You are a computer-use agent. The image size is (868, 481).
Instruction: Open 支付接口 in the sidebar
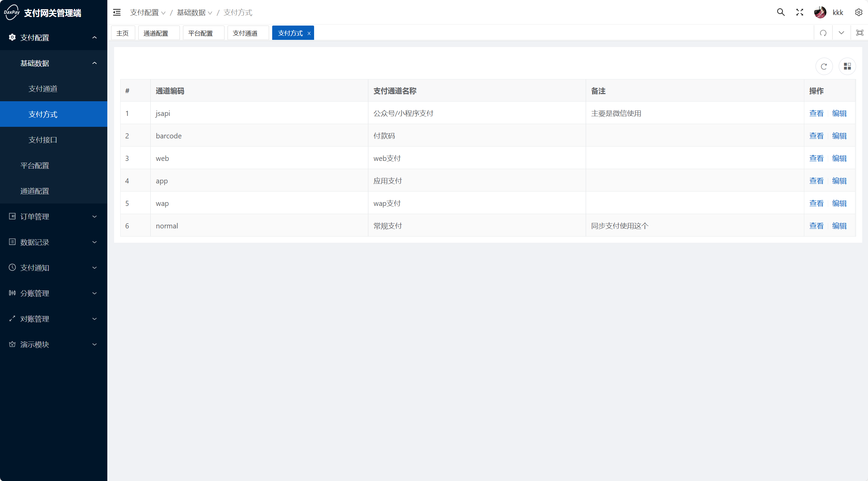pyautogui.click(x=53, y=140)
